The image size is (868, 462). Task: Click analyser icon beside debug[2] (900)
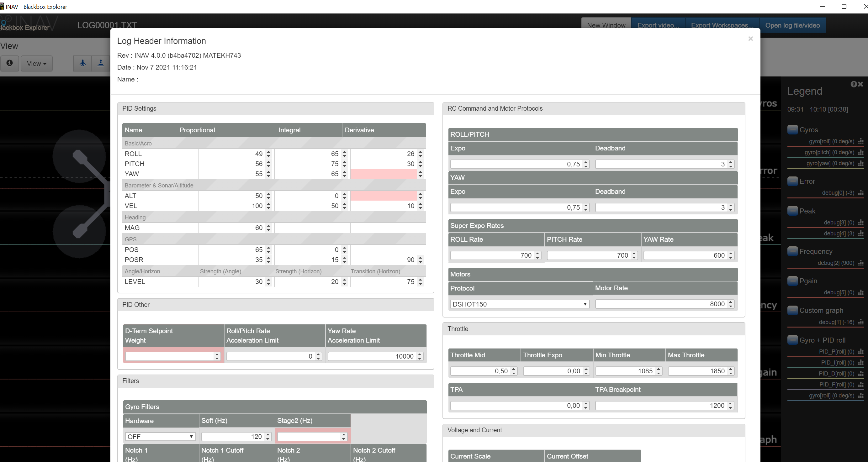(x=860, y=263)
